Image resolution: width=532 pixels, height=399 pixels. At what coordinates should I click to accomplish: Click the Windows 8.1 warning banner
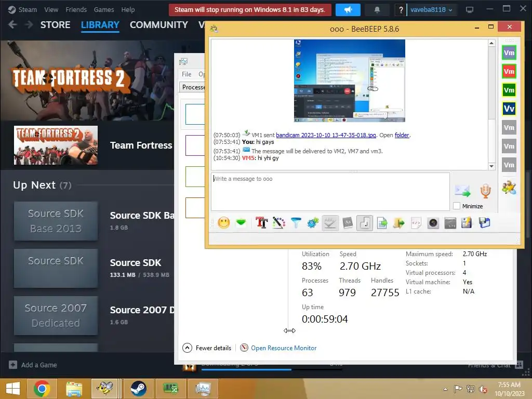pos(250,10)
